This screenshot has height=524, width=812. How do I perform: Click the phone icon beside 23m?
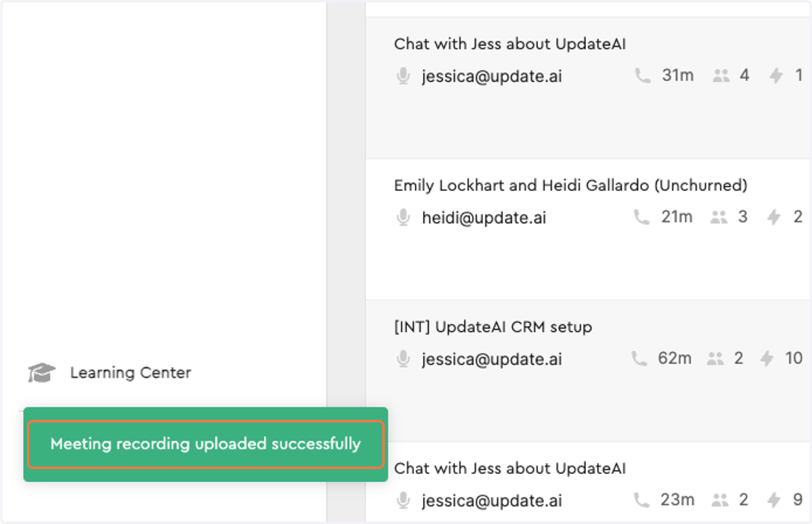(641, 500)
